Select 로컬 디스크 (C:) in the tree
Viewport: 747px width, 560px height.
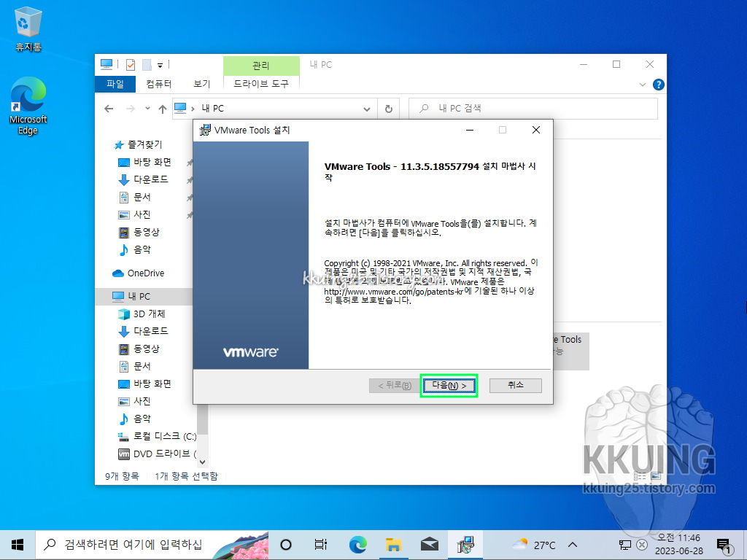pos(157,436)
